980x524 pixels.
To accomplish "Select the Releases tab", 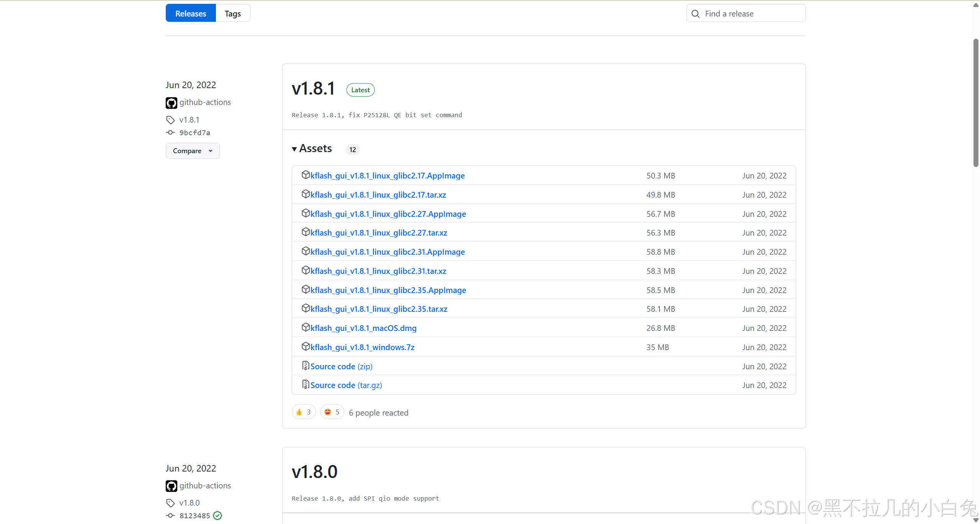I will 191,13.
